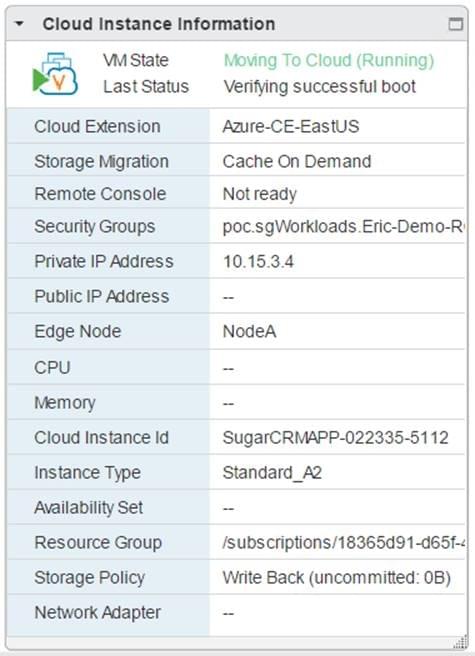The width and height of the screenshot is (475, 656).
Task: Select the private IP address 10.15.3.4
Action: [x=258, y=262]
